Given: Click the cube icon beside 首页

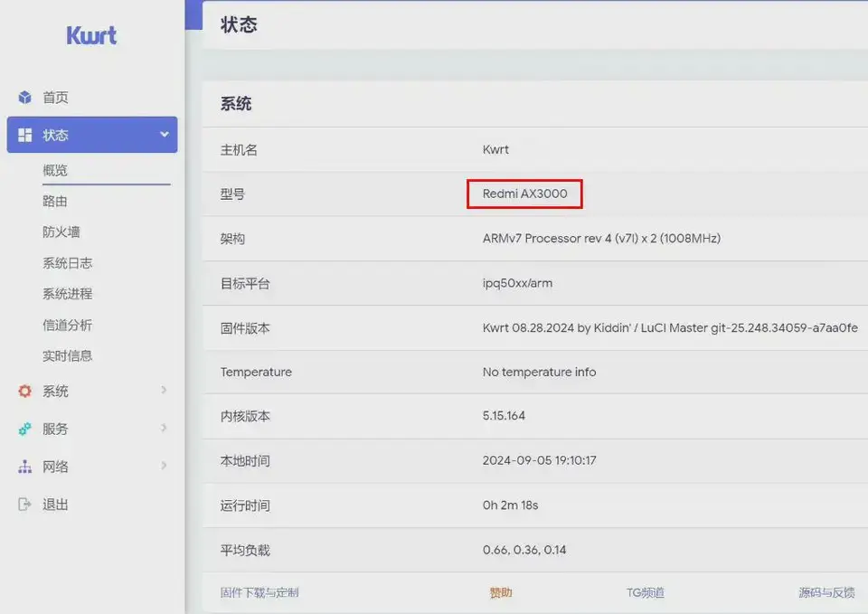Looking at the screenshot, I should [x=25, y=98].
